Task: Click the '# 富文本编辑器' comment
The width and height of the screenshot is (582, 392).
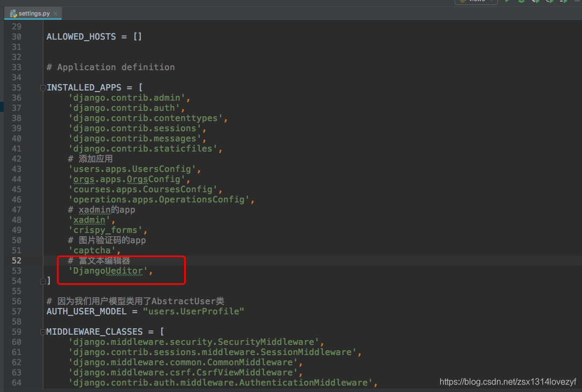Action: click(99, 261)
